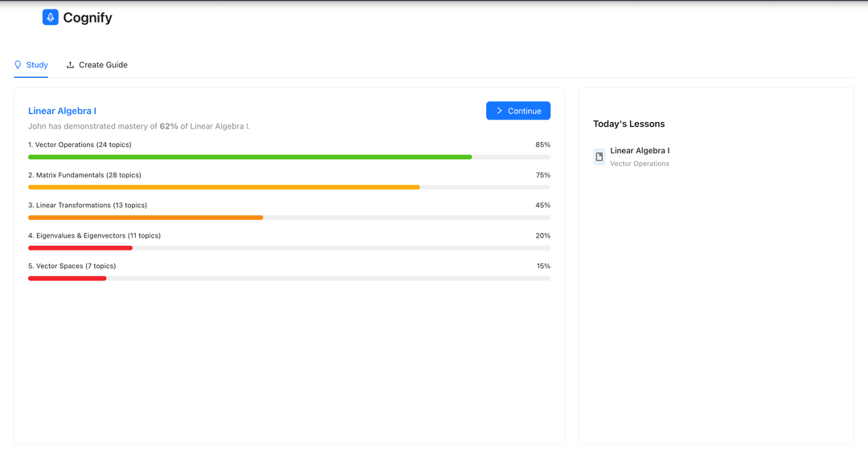
Task: Click the document icon in Today's Lessons
Action: [599, 157]
